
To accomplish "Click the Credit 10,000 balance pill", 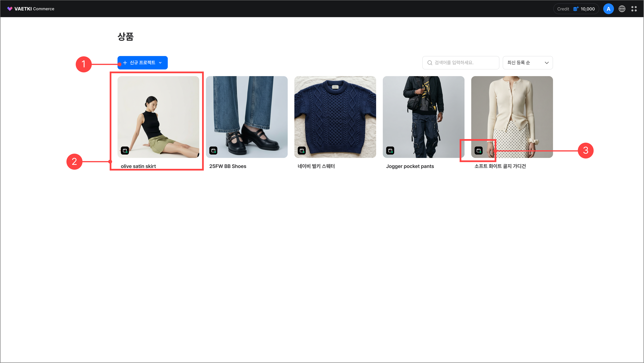I will click(576, 9).
